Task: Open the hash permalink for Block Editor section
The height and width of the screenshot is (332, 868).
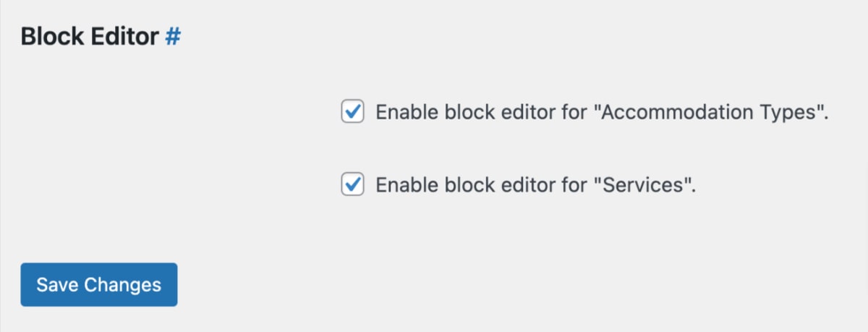Action: pos(172,37)
